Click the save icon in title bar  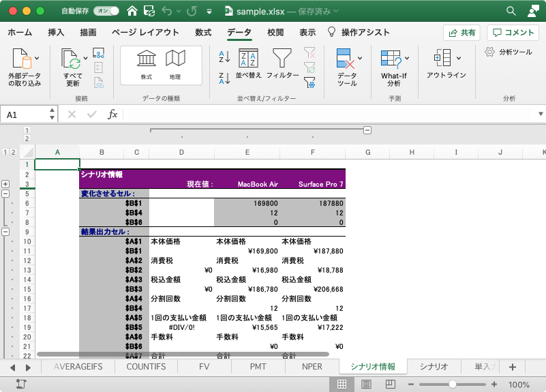(149, 11)
